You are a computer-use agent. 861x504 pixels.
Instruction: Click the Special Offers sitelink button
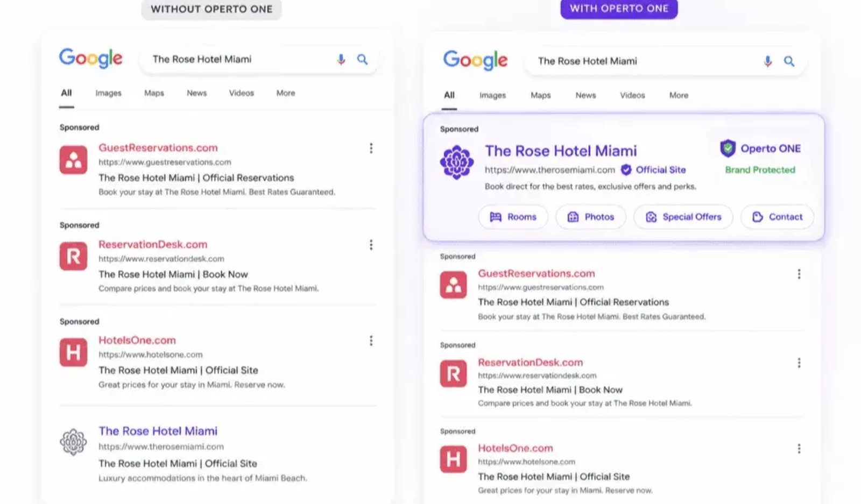[x=683, y=217]
